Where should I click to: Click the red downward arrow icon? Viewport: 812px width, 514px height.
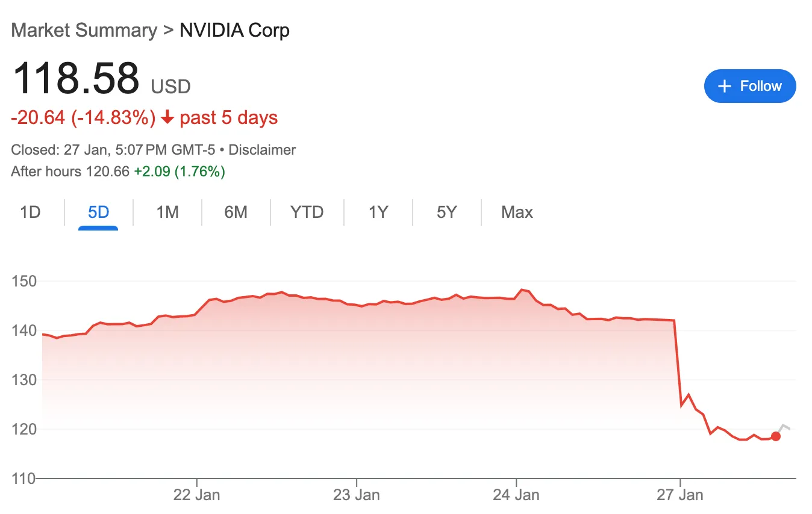(x=167, y=118)
